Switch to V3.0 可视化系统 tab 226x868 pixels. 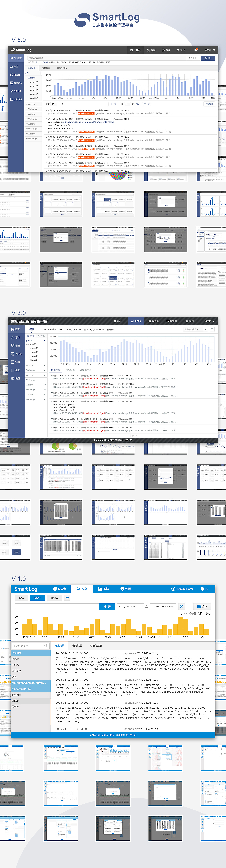tap(85, 370)
